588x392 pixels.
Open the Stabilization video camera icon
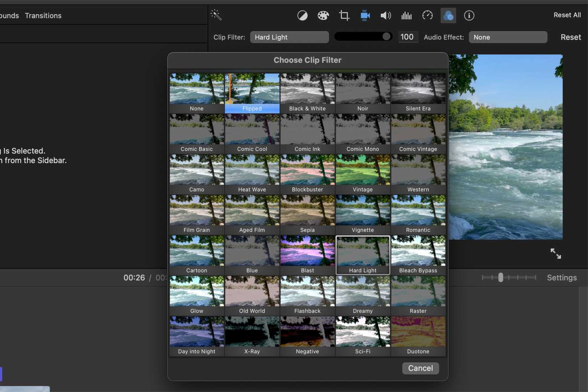point(365,15)
